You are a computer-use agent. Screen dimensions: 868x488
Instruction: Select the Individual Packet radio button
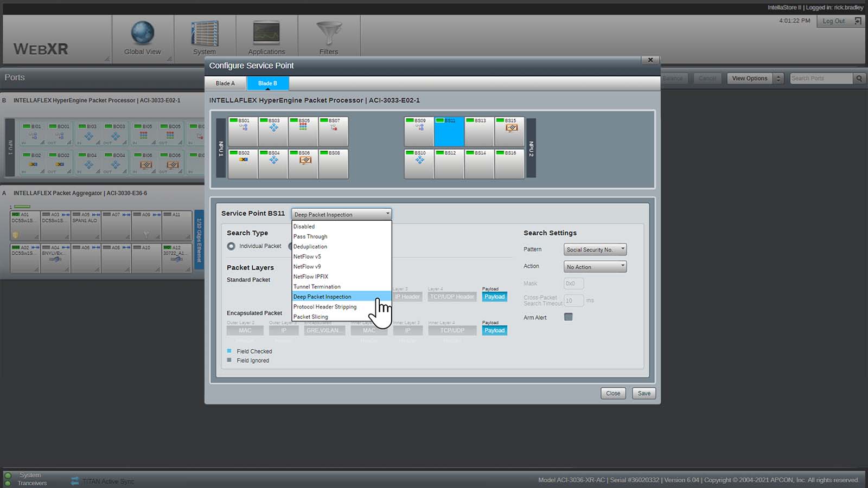231,246
